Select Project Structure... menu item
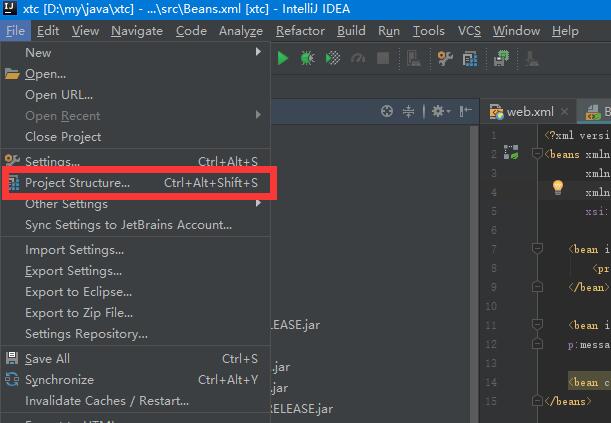Image resolution: width=611 pixels, height=423 pixels. (136, 183)
